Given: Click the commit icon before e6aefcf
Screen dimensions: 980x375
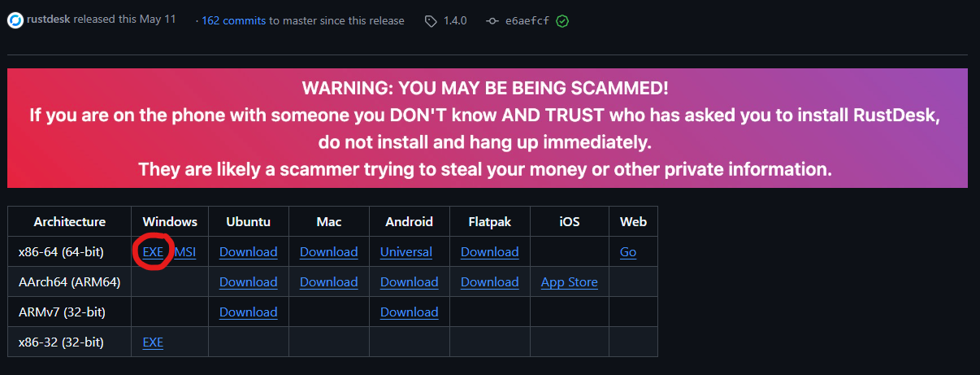Looking at the screenshot, I should [492, 21].
